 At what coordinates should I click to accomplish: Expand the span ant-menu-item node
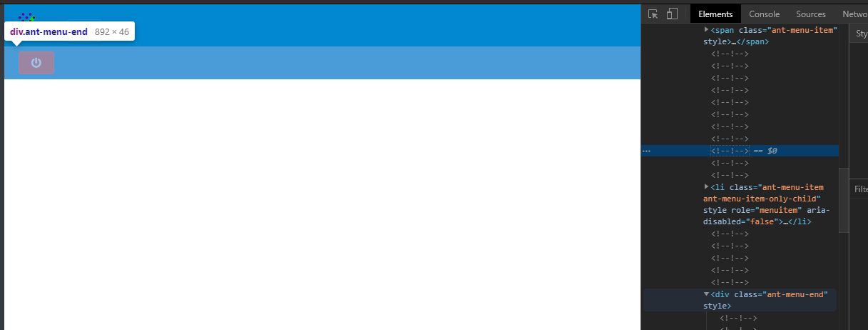click(707, 29)
